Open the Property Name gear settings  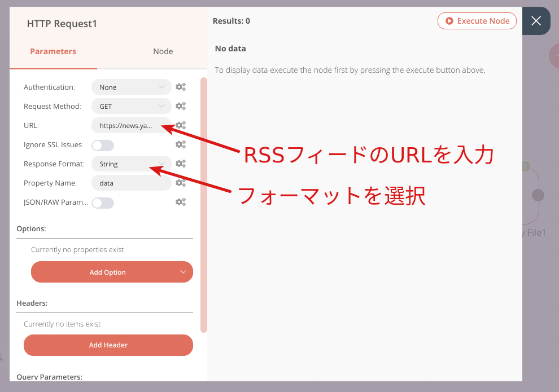pyautogui.click(x=180, y=183)
